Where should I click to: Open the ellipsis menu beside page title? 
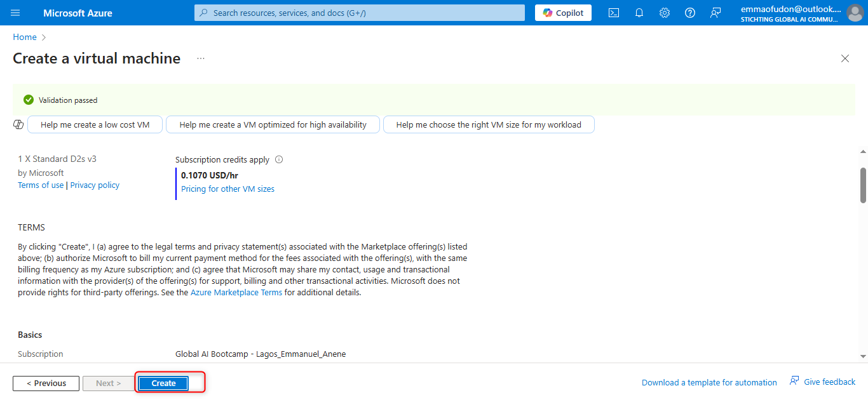pyautogui.click(x=201, y=58)
